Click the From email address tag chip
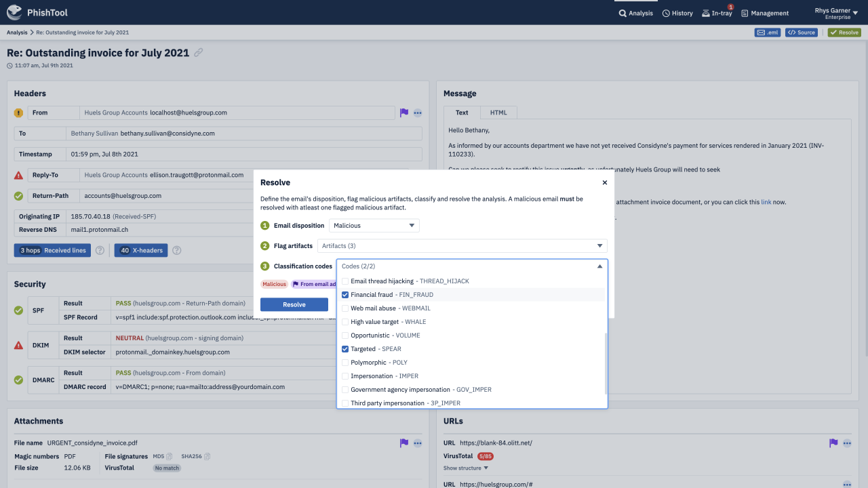The image size is (868, 488). [x=315, y=284]
